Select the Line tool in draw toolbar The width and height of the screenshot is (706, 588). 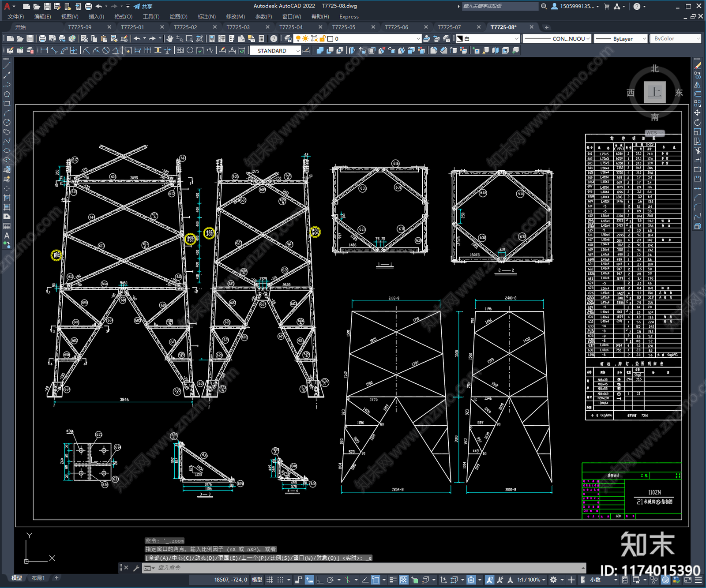(7, 65)
